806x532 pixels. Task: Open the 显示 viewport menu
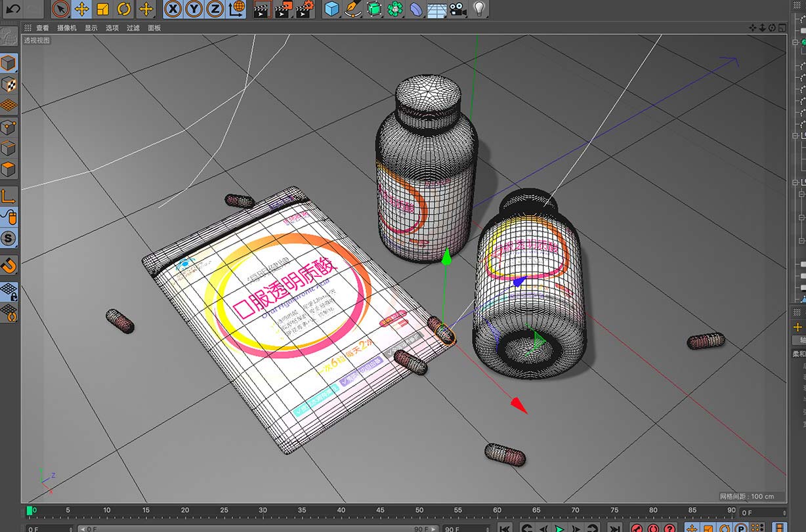pos(91,28)
